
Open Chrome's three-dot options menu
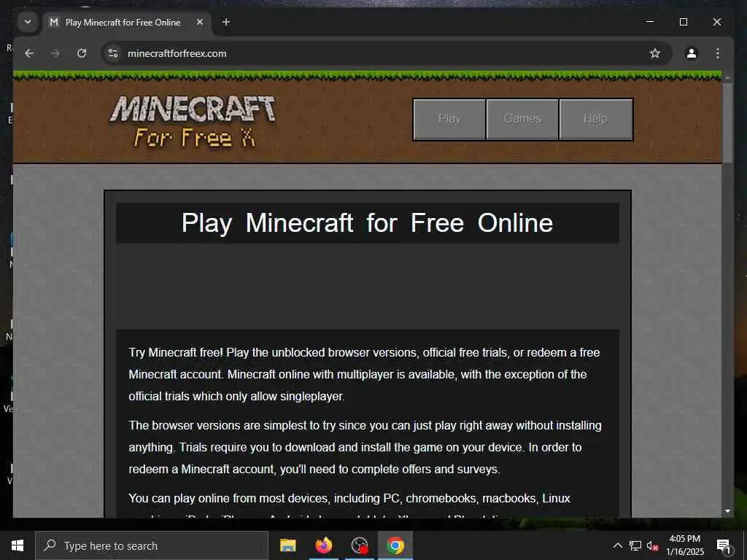(x=718, y=53)
